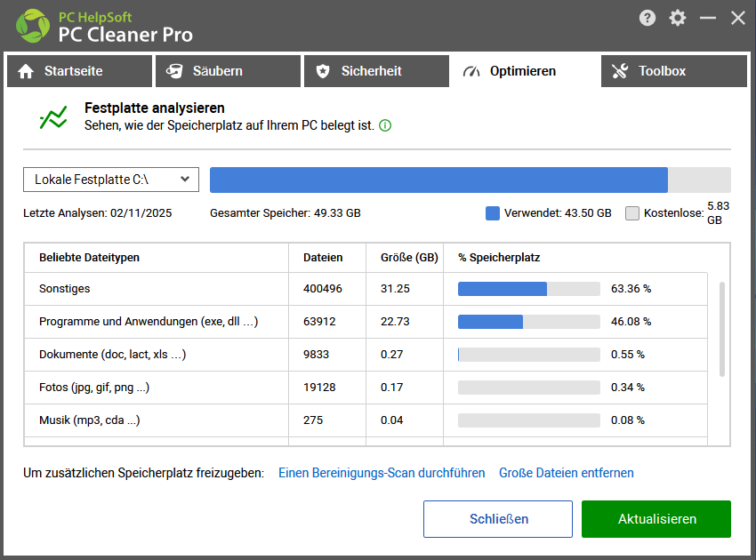Click the blue Verwendet color swatch

tap(492, 213)
